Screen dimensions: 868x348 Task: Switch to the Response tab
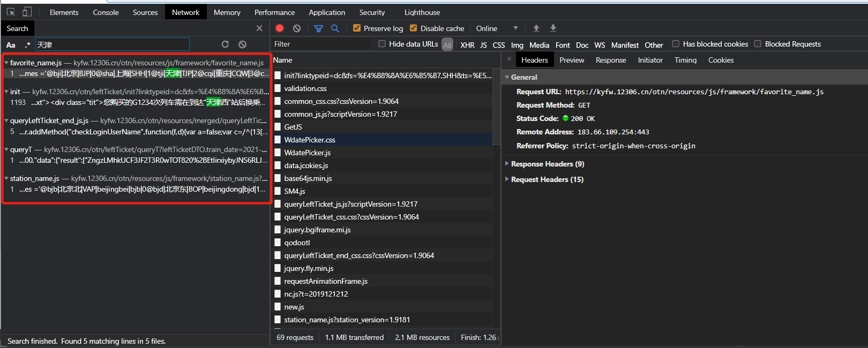[611, 60]
